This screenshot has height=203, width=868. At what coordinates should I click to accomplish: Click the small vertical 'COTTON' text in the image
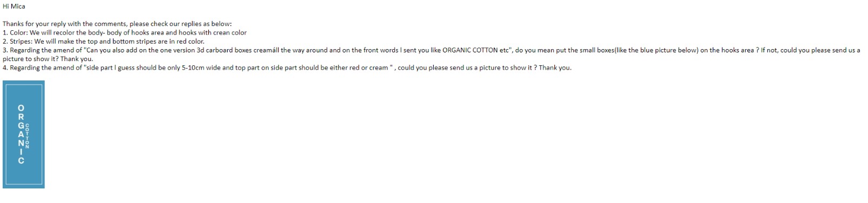click(x=28, y=136)
